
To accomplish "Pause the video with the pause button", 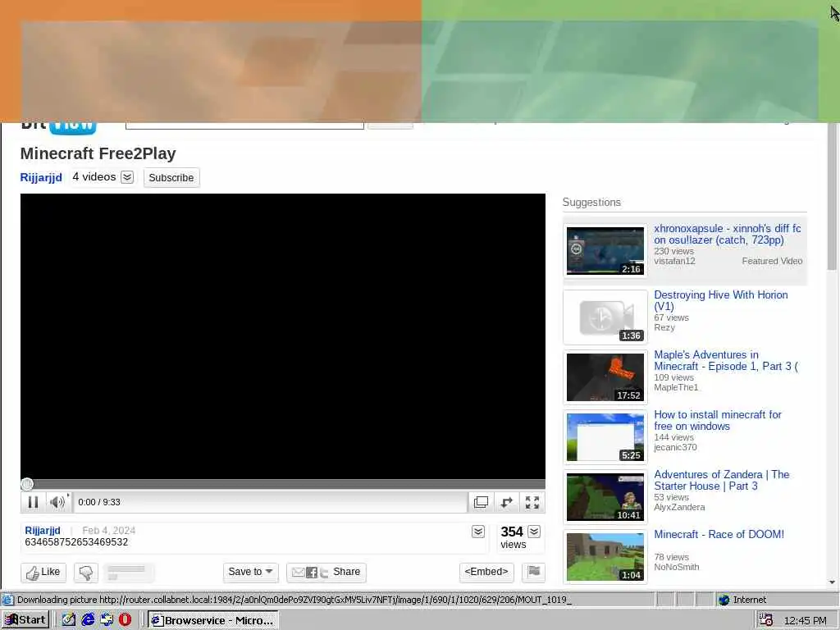I will tap(33, 502).
